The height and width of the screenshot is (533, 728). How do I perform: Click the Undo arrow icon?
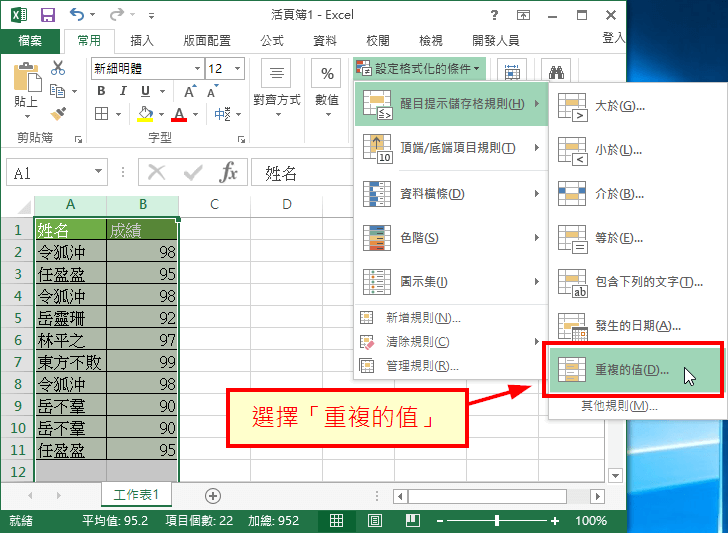77,15
